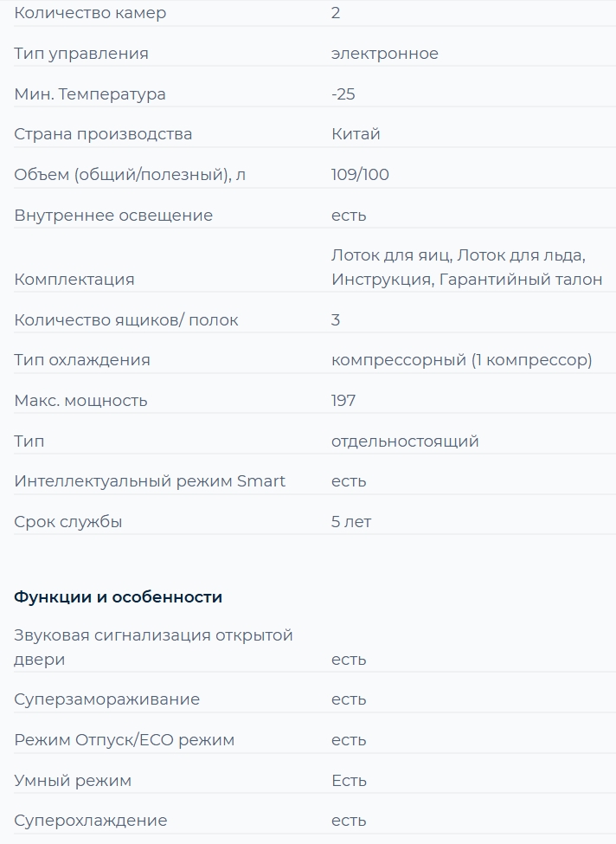
Task: Click the 'Функции и особенности' heading
Action: 118,597
